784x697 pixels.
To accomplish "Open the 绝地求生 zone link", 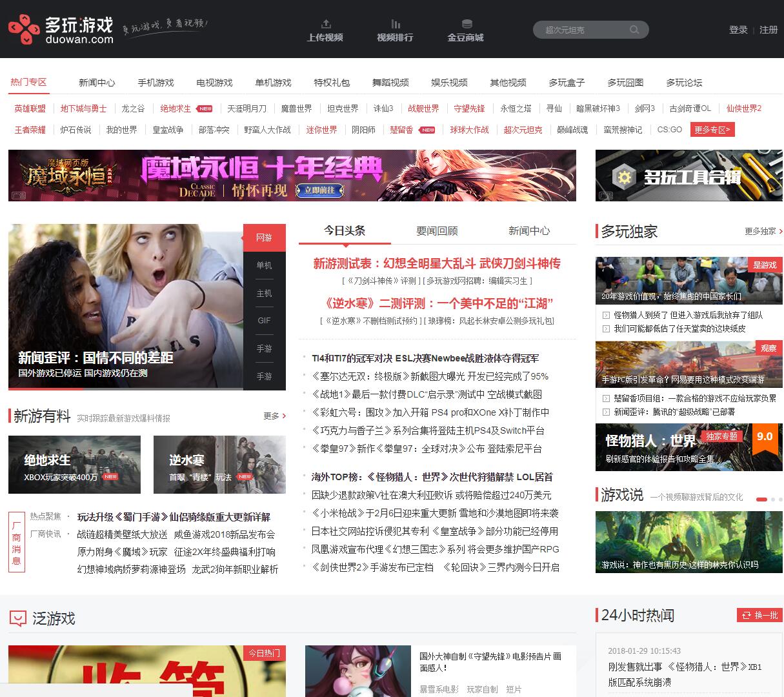I will coord(176,108).
